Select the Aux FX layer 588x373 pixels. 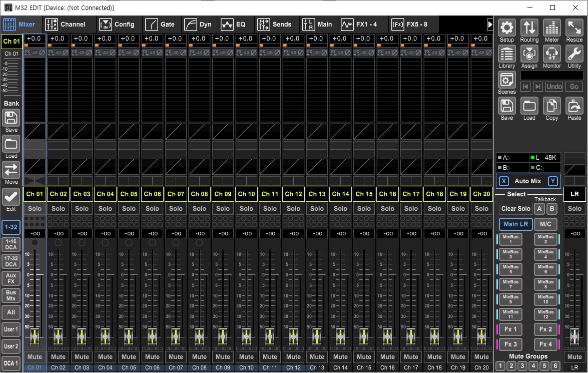pos(11,278)
